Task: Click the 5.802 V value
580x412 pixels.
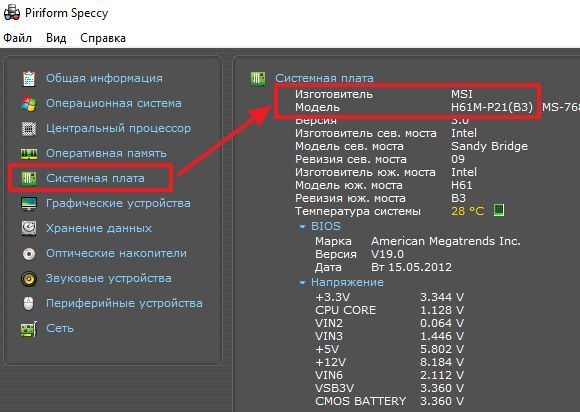Action: point(442,349)
